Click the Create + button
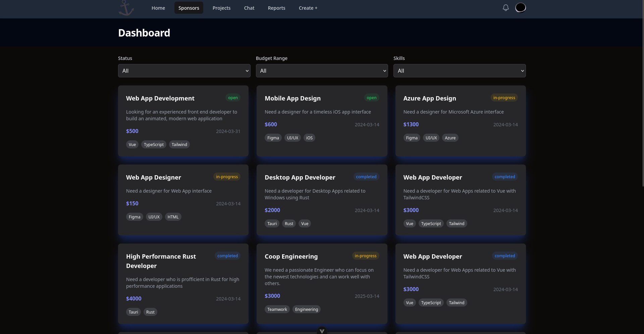Screen dimensions: 644x334 point(308,8)
